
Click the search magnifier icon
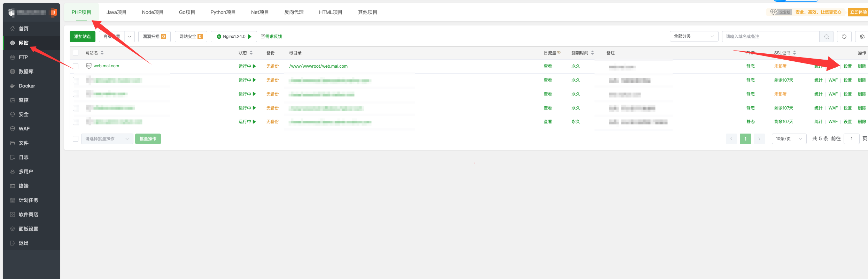click(x=826, y=37)
